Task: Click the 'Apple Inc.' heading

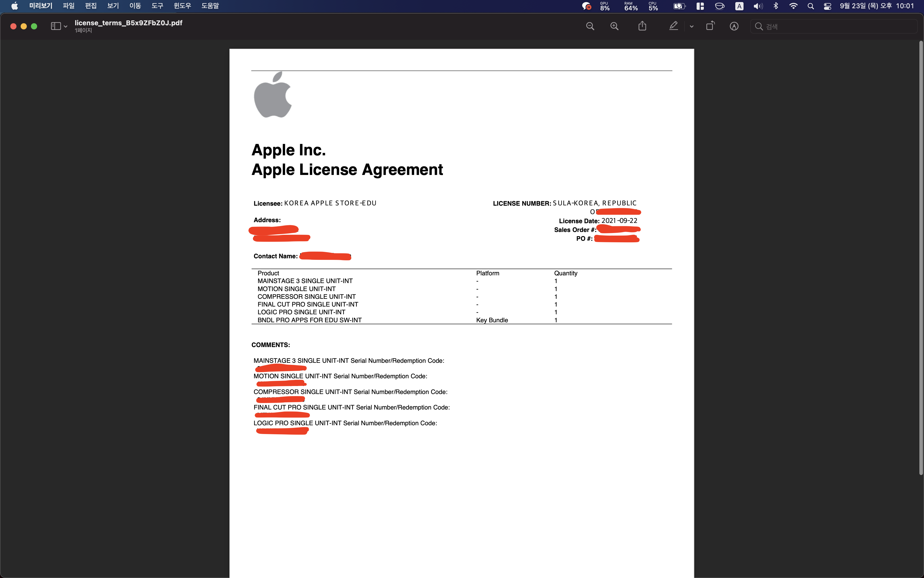Action: click(x=289, y=150)
